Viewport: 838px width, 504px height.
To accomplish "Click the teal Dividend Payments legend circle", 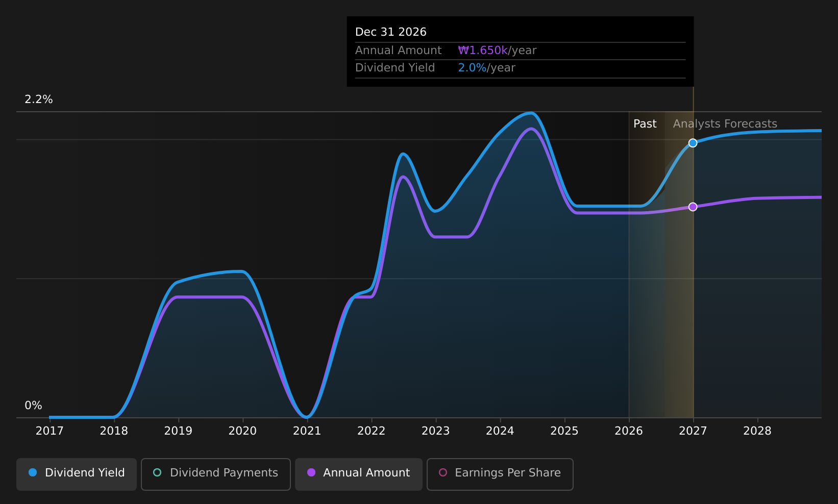I will click(157, 472).
